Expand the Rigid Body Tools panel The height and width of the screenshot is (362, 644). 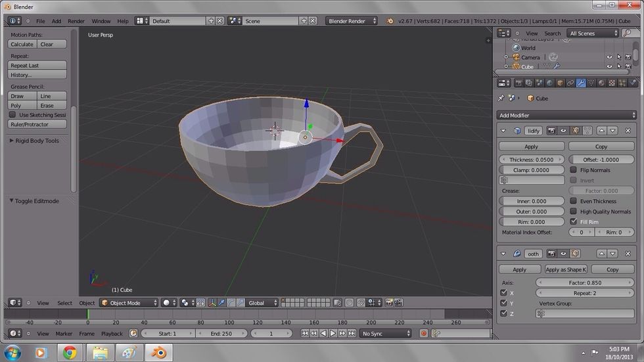pyautogui.click(x=38, y=141)
